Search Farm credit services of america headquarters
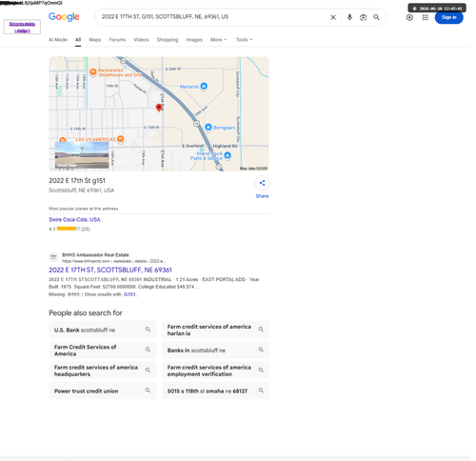The height and width of the screenshot is (461, 476). click(x=103, y=371)
